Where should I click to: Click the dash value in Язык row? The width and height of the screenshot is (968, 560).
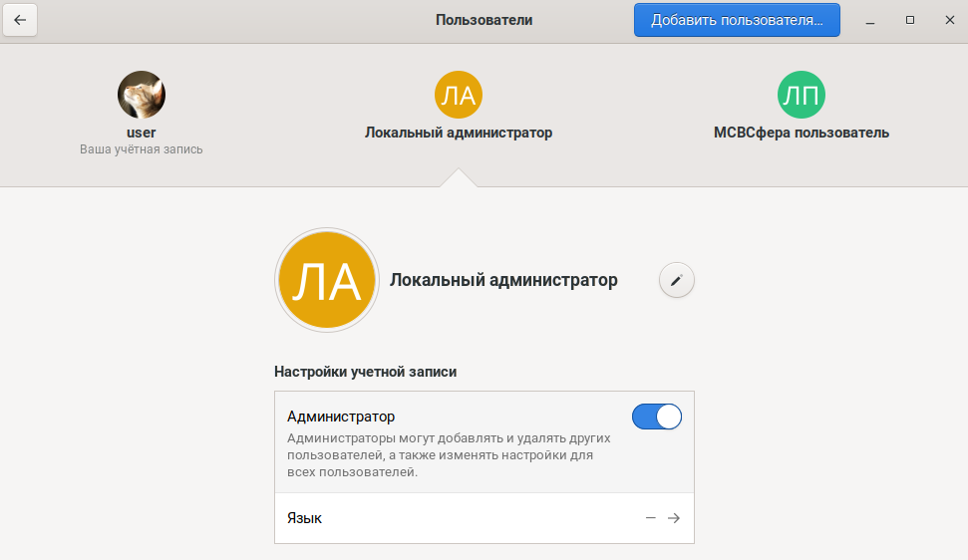pos(651,518)
